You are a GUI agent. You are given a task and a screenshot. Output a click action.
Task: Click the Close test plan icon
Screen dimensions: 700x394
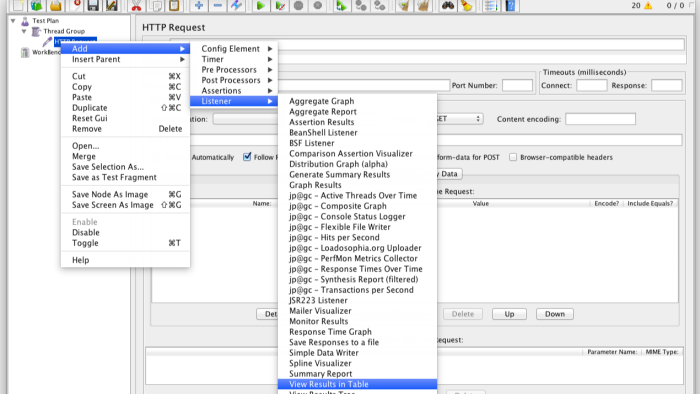pyautogui.click(x=76, y=5)
